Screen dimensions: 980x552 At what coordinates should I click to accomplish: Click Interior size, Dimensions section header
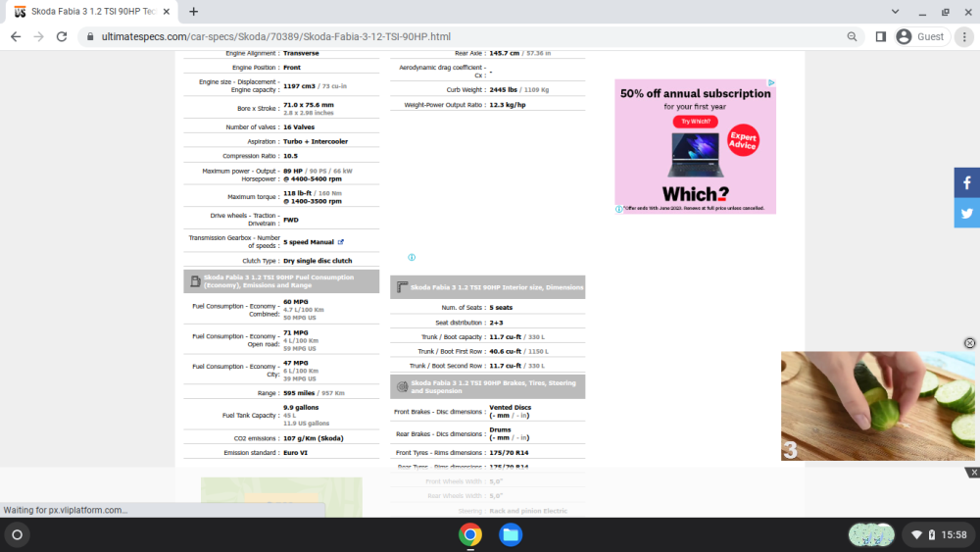[487, 287]
